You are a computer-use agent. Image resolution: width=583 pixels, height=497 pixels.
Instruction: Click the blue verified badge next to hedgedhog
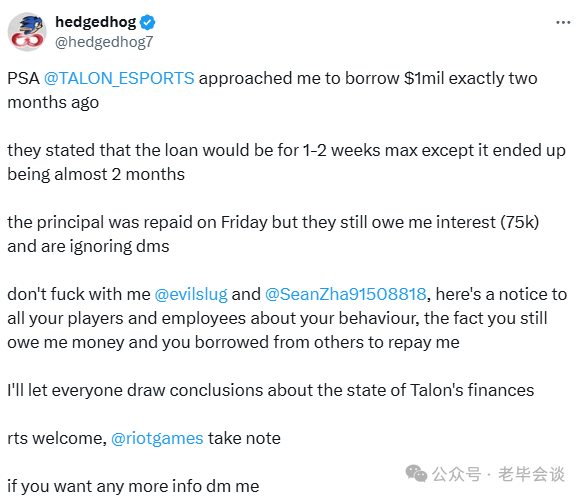pos(148,23)
